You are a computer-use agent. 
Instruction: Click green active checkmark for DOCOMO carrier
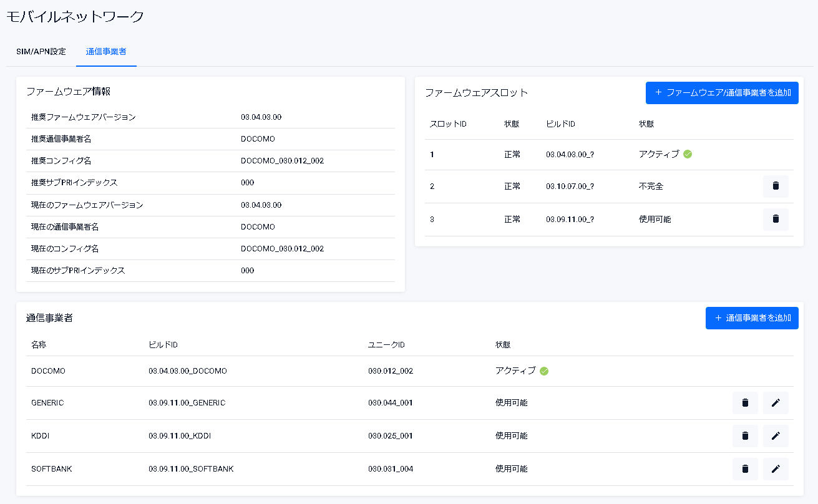click(544, 371)
